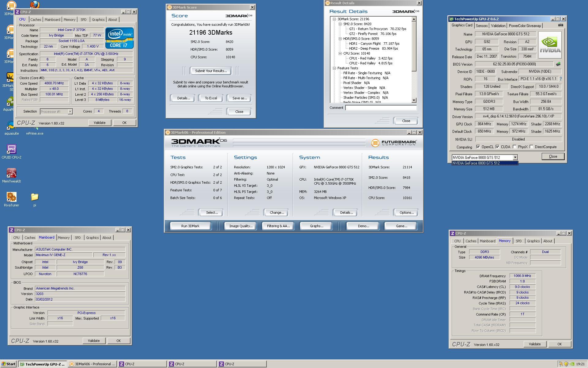Click the Result Details vertical scrollbar thumb
The width and height of the screenshot is (588, 368).
[414, 46]
